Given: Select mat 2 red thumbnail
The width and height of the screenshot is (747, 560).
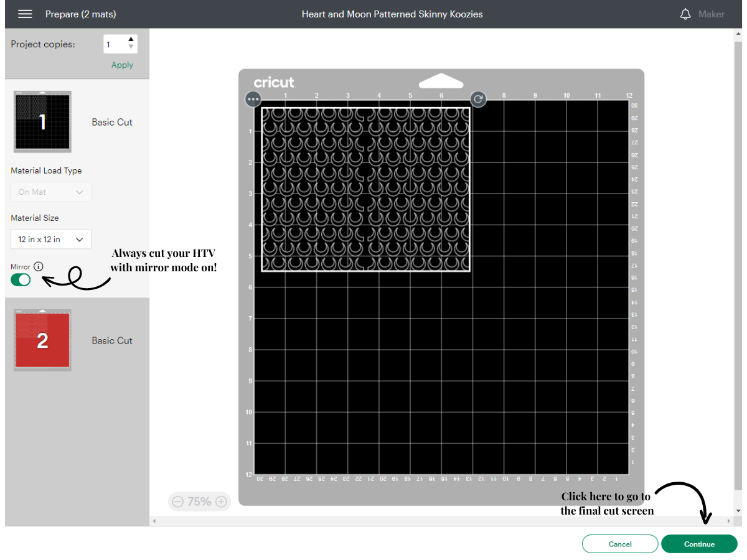Looking at the screenshot, I should click(42, 340).
